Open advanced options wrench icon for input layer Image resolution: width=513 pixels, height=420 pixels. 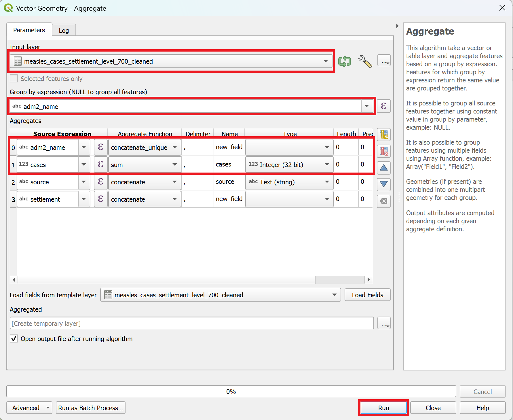(365, 61)
